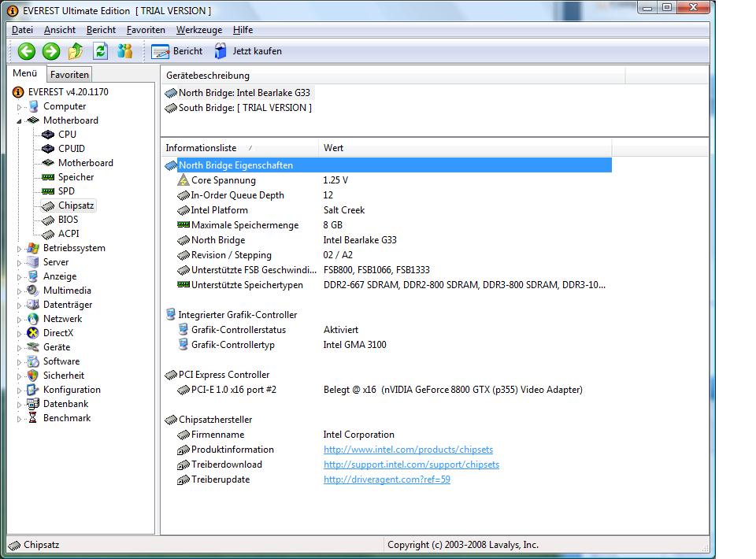Open the intel.com/products/chipsets link

[409, 450]
